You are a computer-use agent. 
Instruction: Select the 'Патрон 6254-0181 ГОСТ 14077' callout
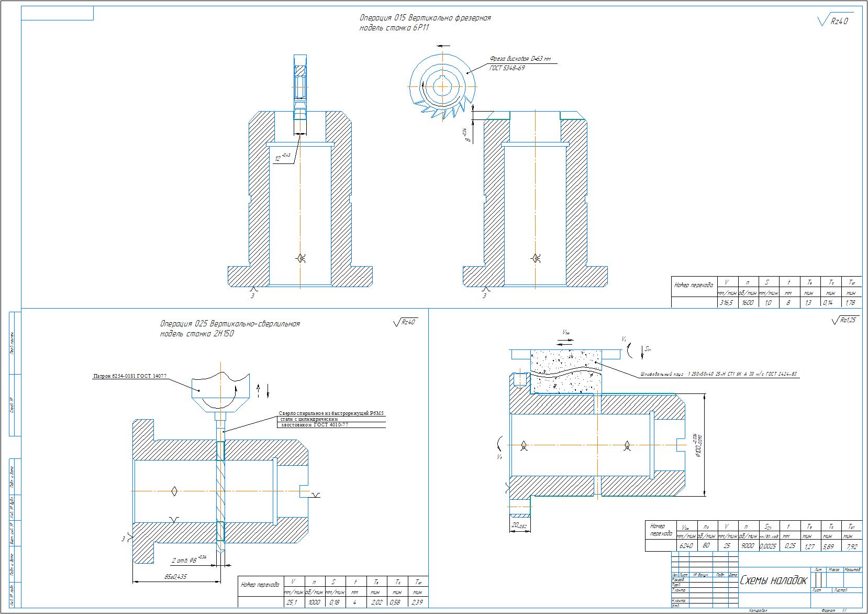(130, 376)
